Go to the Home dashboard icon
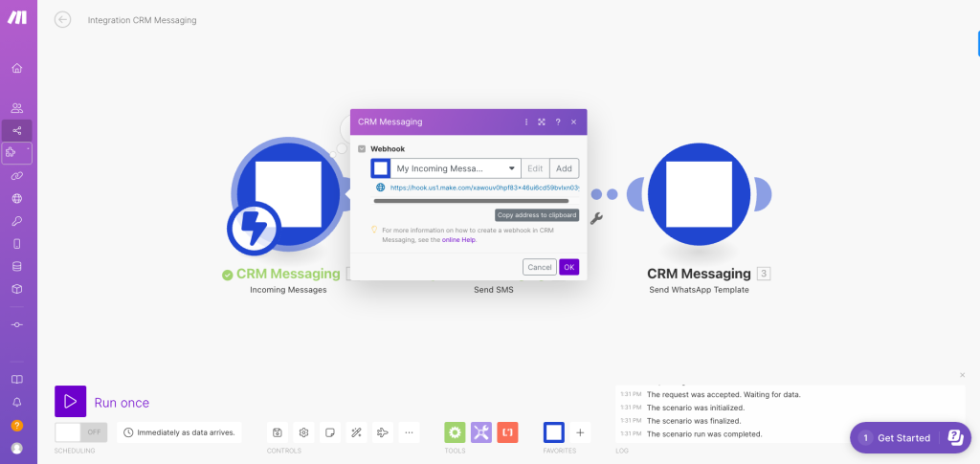 coord(17,68)
